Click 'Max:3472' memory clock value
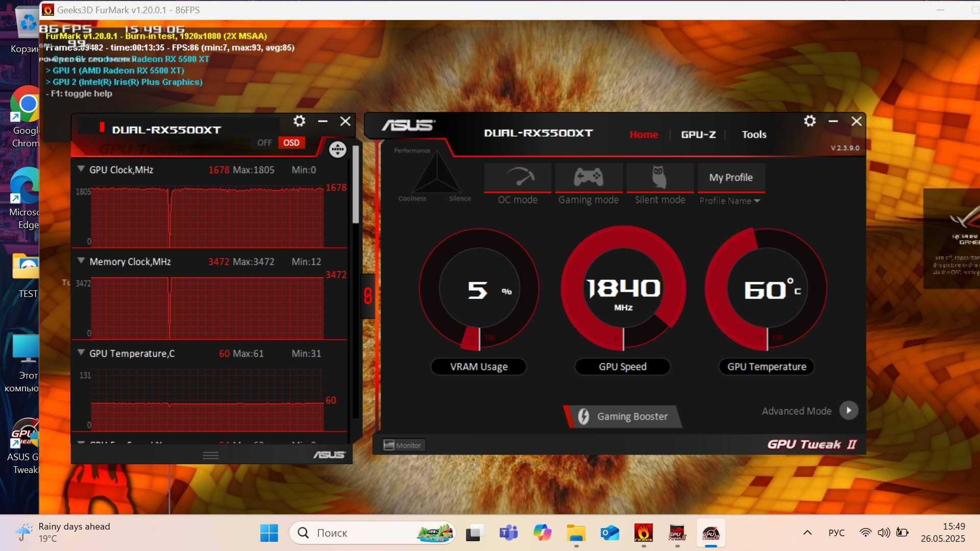The height and width of the screenshot is (551, 980). pos(254,262)
